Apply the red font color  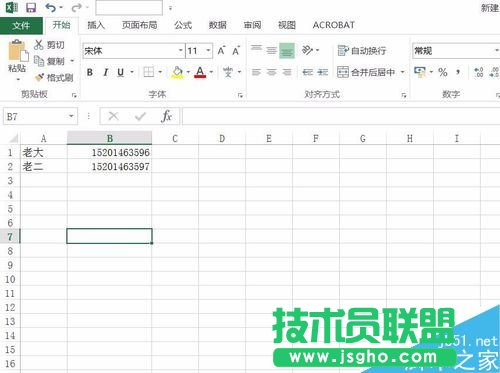pos(200,72)
